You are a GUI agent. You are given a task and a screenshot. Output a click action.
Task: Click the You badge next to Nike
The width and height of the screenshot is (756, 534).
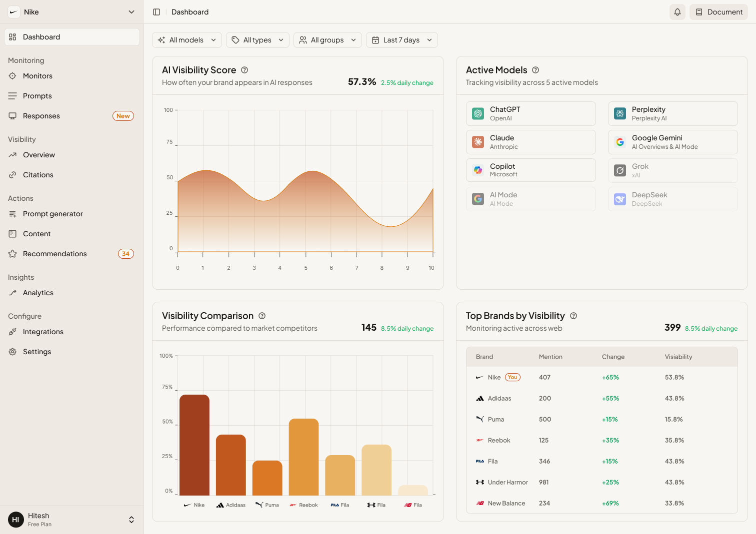(512, 377)
